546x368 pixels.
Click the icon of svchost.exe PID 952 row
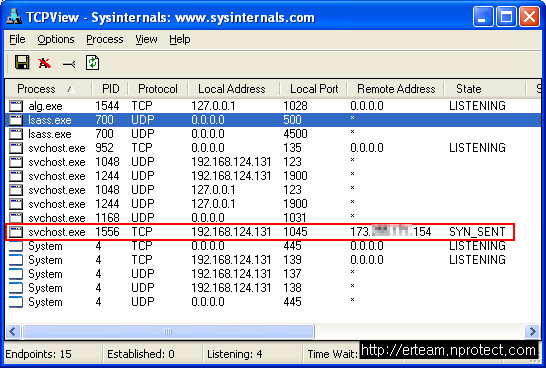tap(16, 148)
